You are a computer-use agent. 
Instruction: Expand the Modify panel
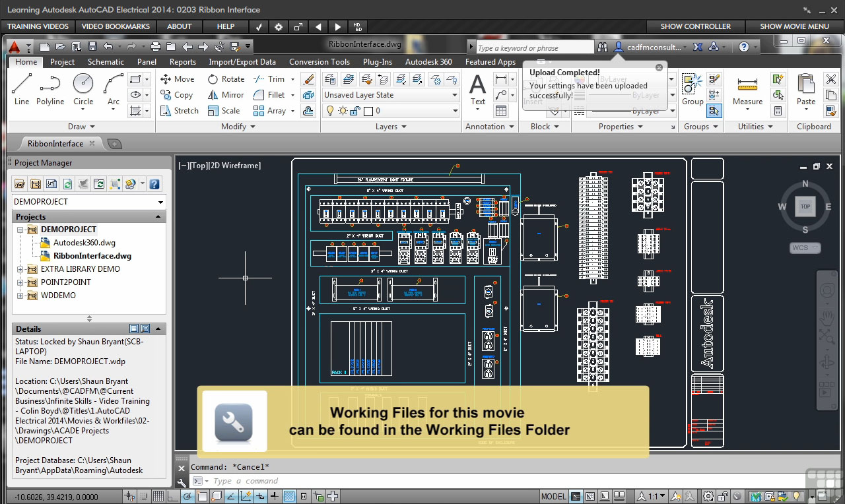[x=238, y=127]
